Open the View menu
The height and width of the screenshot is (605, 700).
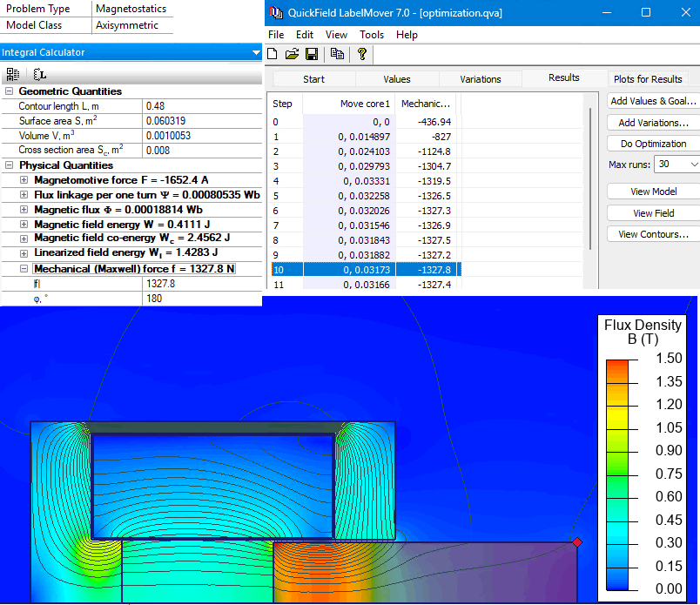[336, 35]
